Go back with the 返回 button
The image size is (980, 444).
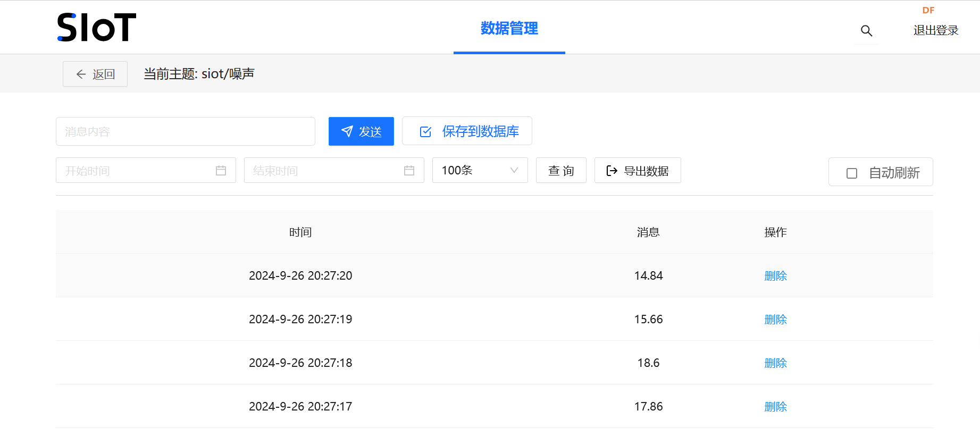click(x=95, y=74)
